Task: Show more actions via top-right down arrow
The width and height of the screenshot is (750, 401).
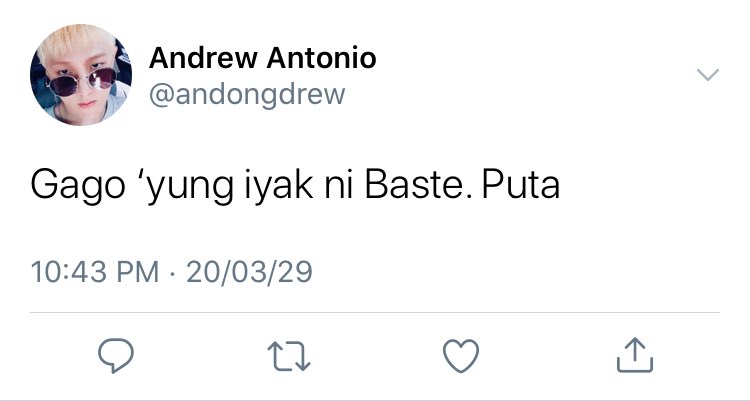Action: (x=708, y=75)
